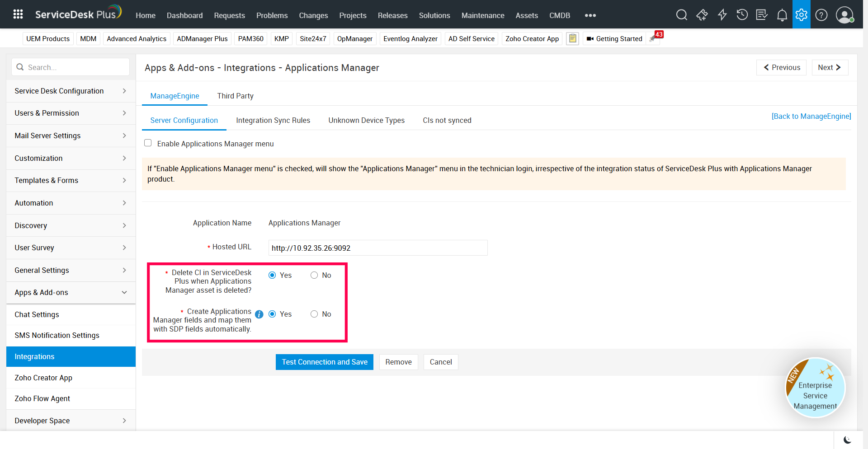Expand Discovery section
Viewport: 868px width, 449px height.
[x=71, y=225]
